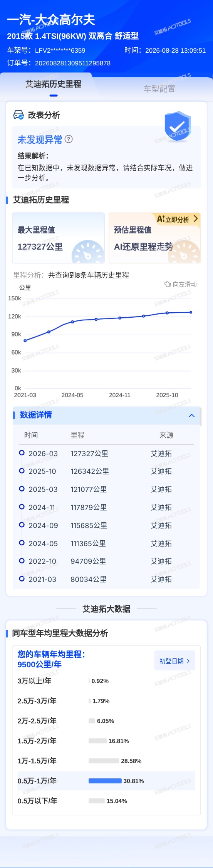Click the 同车型年均里程大数据分析 heading
This screenshot has height=868, width=213.
60,633
